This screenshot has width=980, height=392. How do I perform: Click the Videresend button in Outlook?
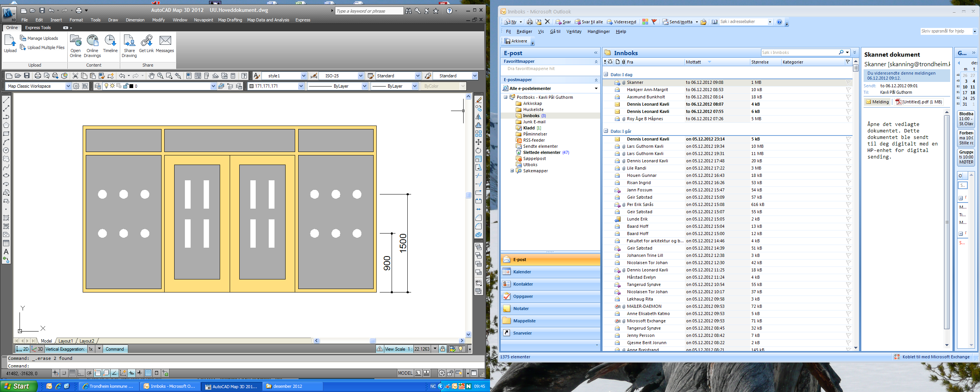coord(622,22)
